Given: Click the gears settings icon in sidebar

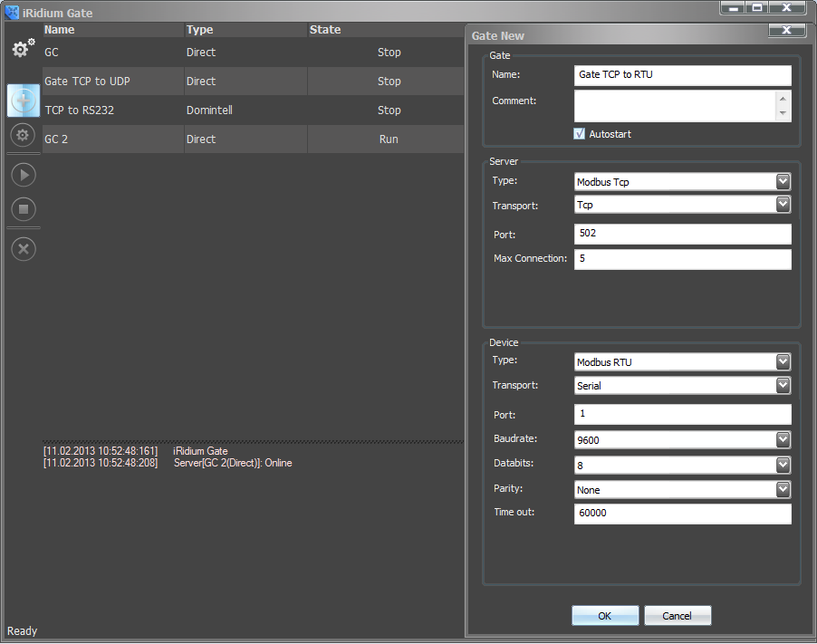Looking at the screenshot, I should coord(23,48).
